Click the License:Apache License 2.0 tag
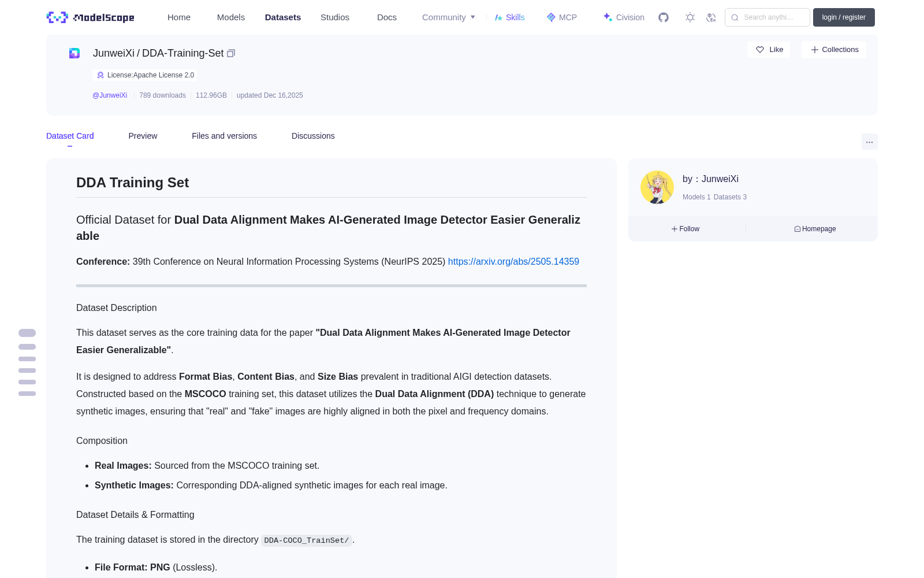This screenshot has width=924, height=578. pyautogui.click(x=144, y=75)
